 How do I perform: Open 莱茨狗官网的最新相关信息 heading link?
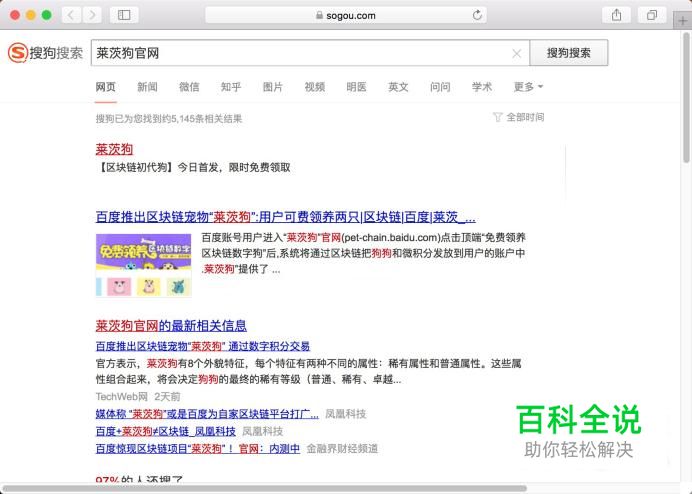171,326
